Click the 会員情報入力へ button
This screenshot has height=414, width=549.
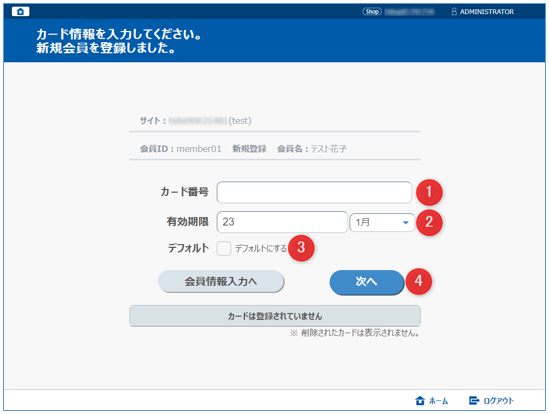coord(221,281)
